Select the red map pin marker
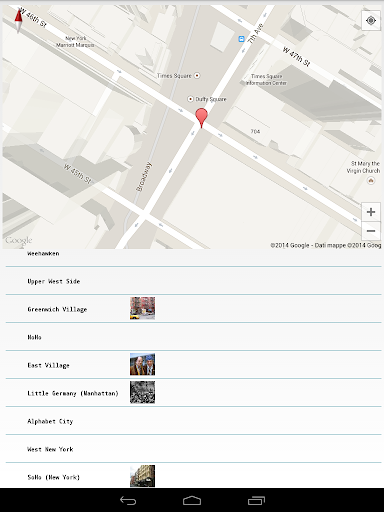384x512 pixels. pyautogui.click(x=201, y=117)
